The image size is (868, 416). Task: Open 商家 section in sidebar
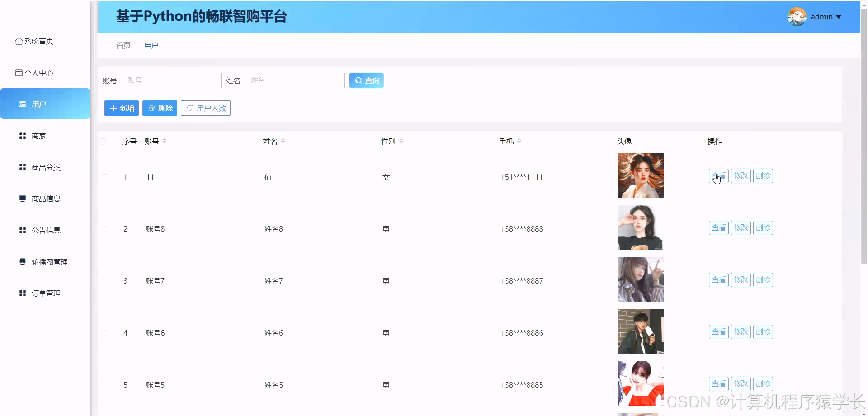click(x=39, y=136)
